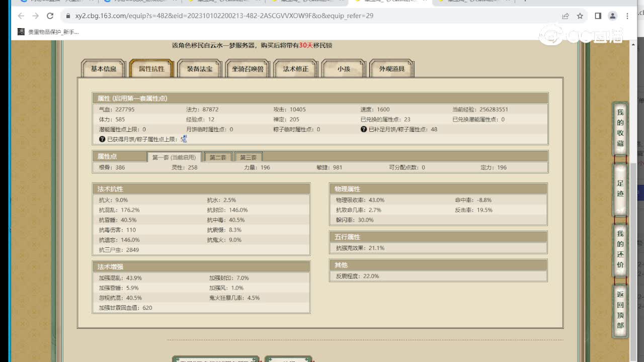Screen dimensions: 644x362
Task: Click 攻击: 10405 value
Action: [289, 109]
